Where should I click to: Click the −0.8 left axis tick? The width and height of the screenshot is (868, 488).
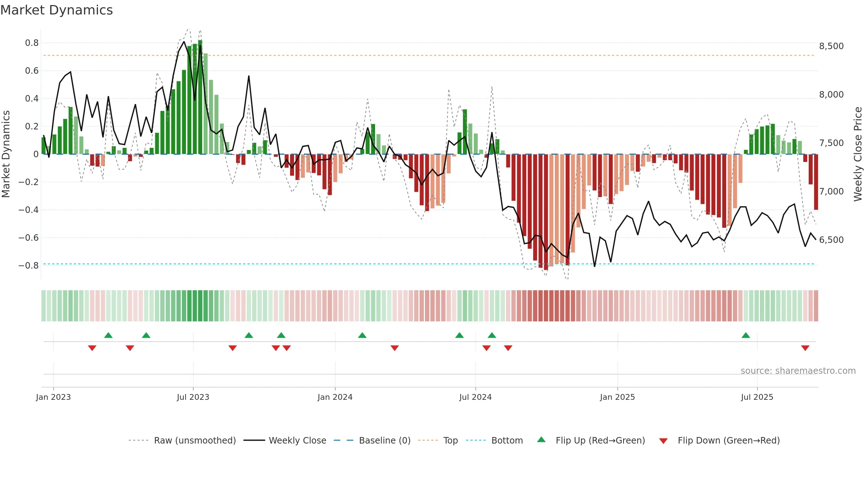[x=29, y=266]
